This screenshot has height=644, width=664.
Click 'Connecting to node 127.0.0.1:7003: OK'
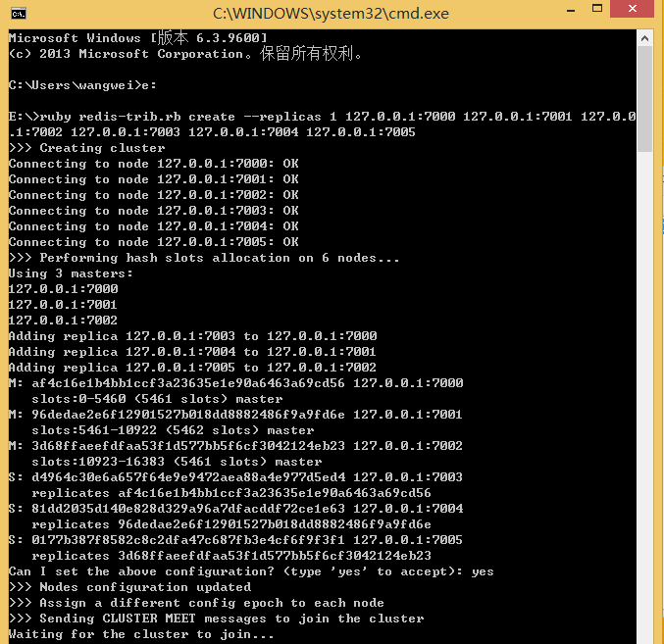tap(154, 211)
